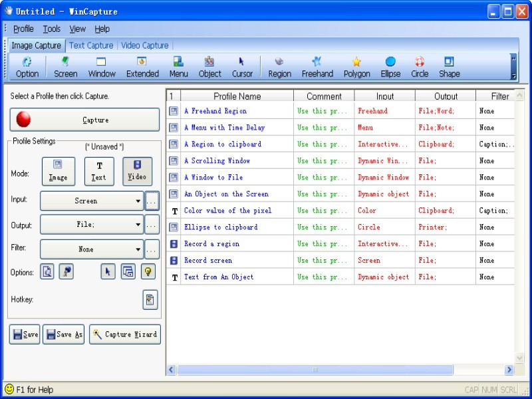Click the Save As button
The width and height of the screenshot is (532, 399).
coord(63,334)
